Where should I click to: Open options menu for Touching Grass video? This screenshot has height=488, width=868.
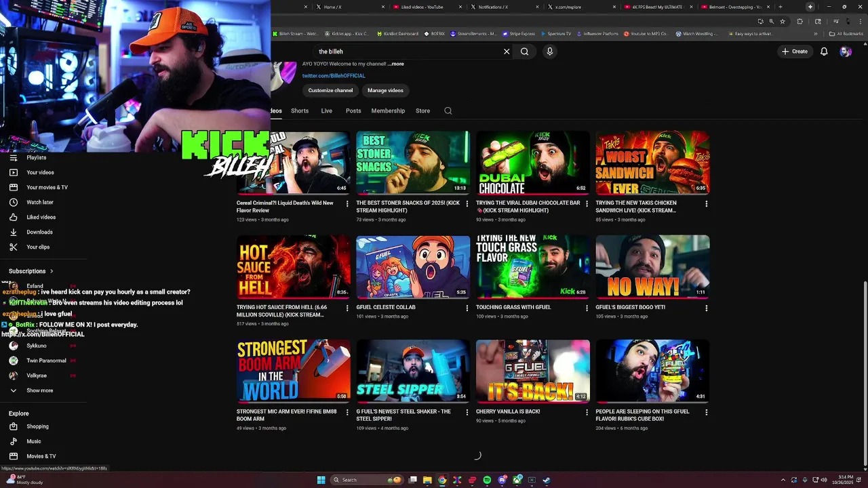587,308
